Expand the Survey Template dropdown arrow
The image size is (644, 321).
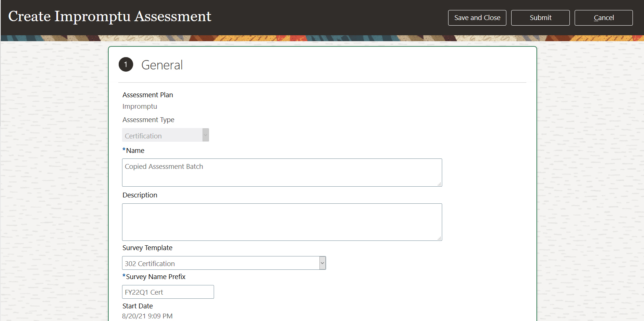tap(322, 263)
